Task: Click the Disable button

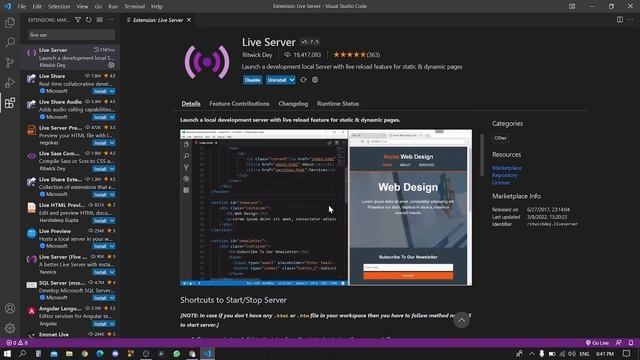Action: click(x=252, y=80)
